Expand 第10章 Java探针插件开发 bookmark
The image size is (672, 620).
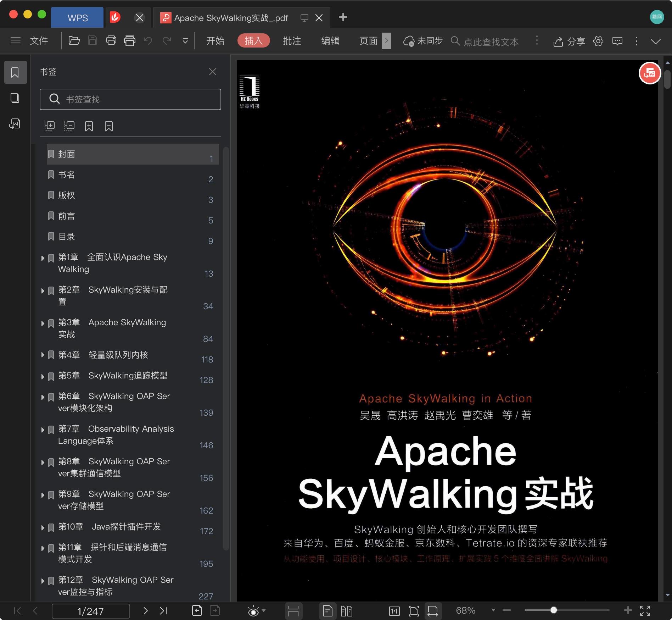coord(43,528)
